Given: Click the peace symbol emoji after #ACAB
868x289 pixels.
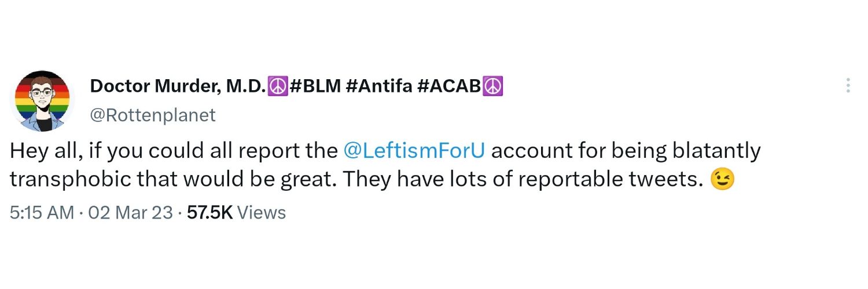Looking at the screenshot, I should [x=492, y=87].
